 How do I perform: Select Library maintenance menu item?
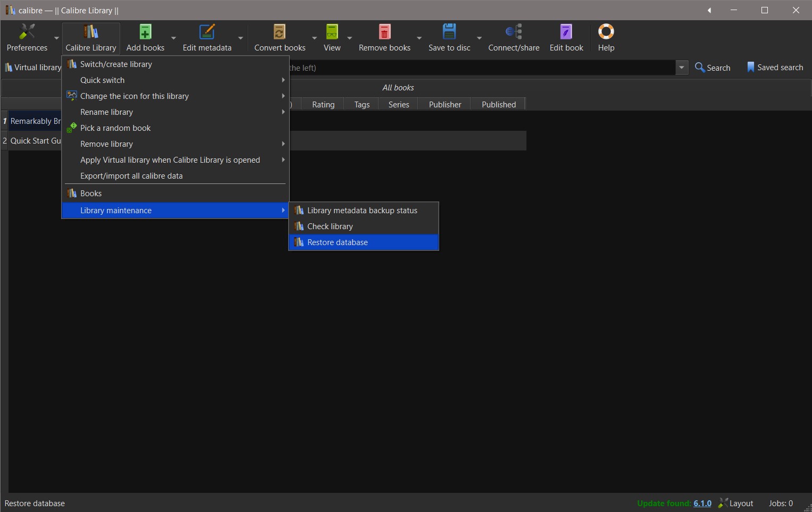175,211
